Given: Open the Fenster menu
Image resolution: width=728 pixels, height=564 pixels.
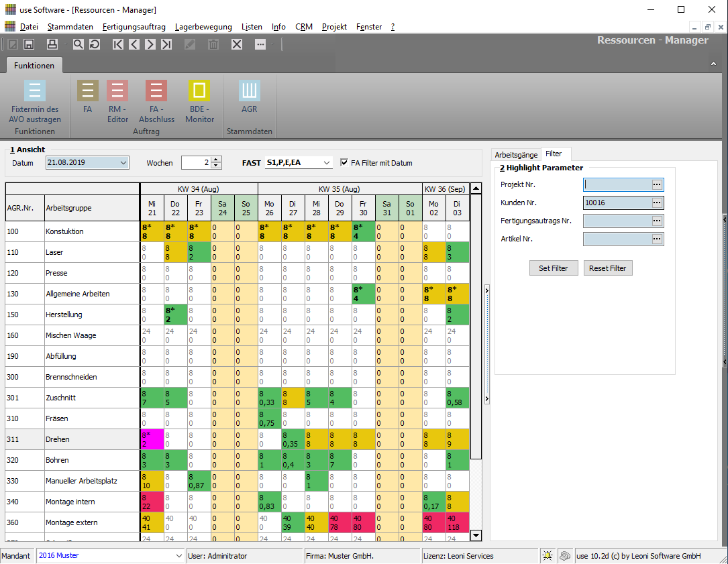Looking at the screenshot, I should (x=368, y=27).
